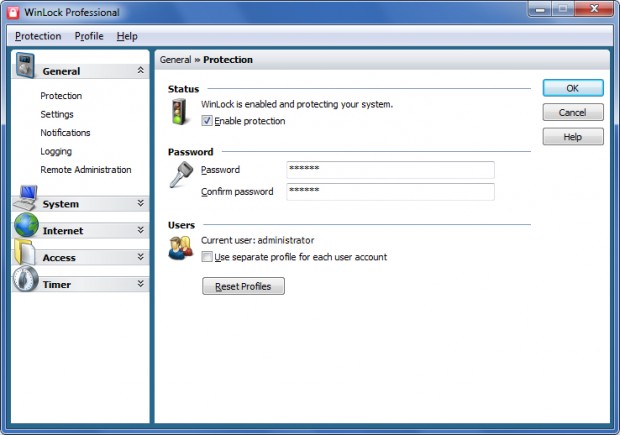
Task: Open the Help menu in the menu bar
Action: 127,36
